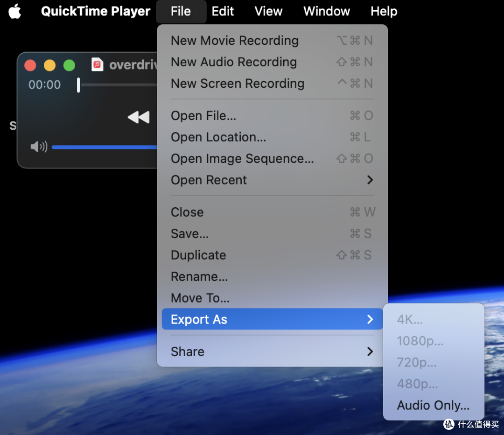Open the Window menu
This screenshot has width=504, height=435.
(x=327, y=11)
